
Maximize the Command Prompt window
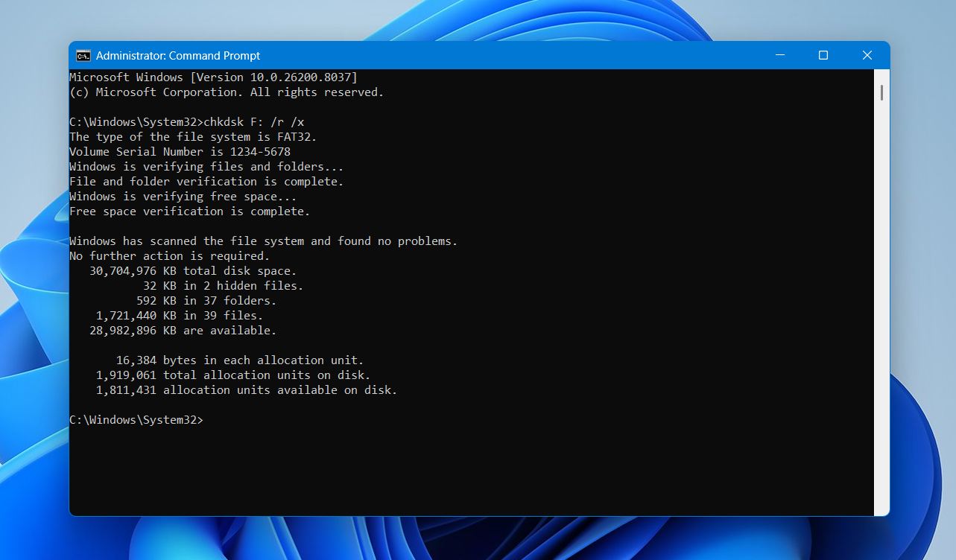coord(823,54)
